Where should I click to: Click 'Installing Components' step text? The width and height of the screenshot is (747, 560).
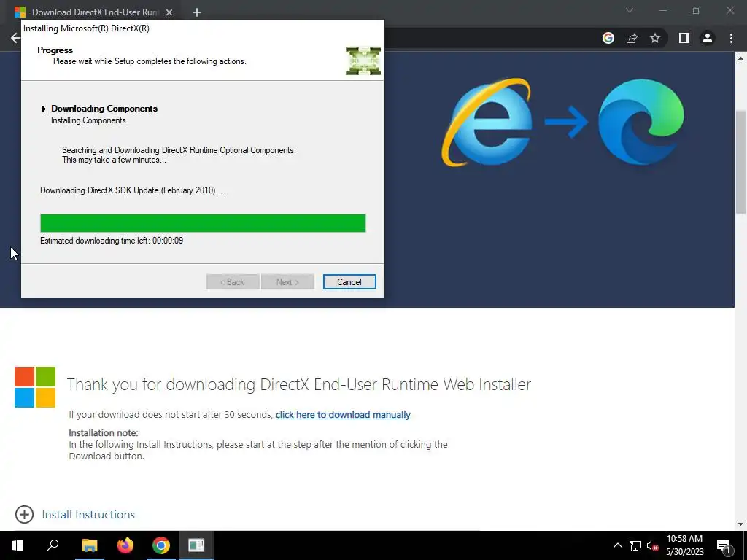pyautogui.click(x=88, y=120)
